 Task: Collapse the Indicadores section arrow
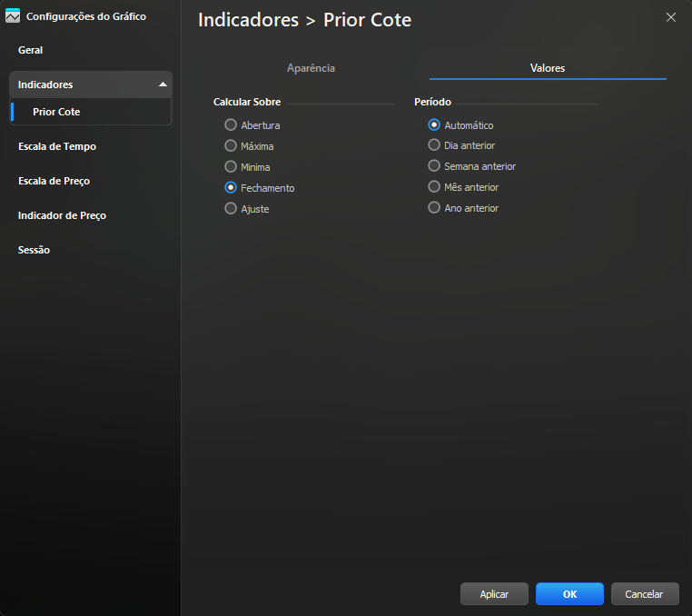point(163,84)
